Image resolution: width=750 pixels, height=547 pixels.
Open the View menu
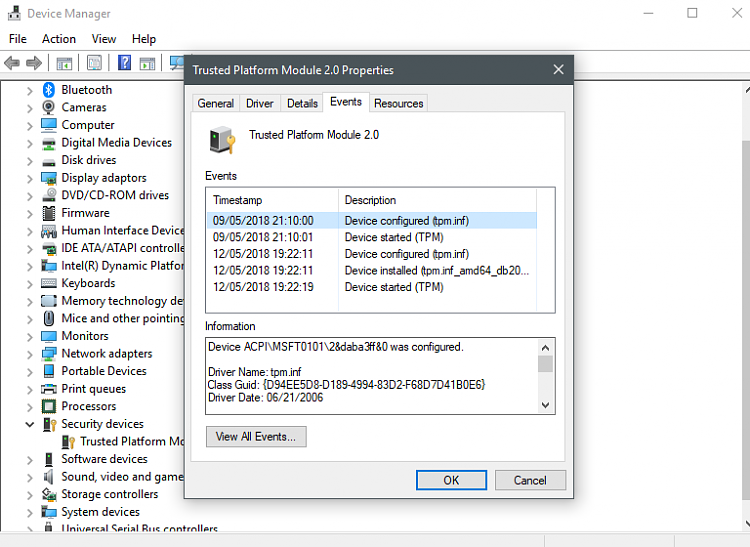[x=104, y=39]
